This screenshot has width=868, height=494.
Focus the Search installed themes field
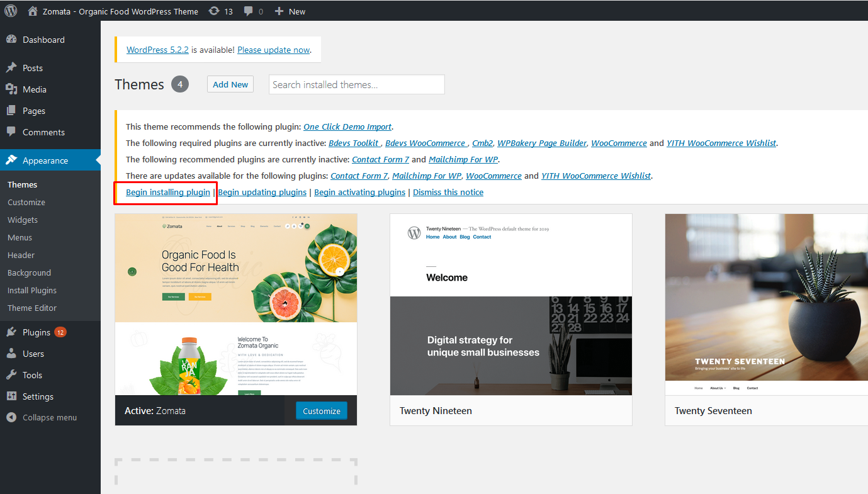pos(356,84)
